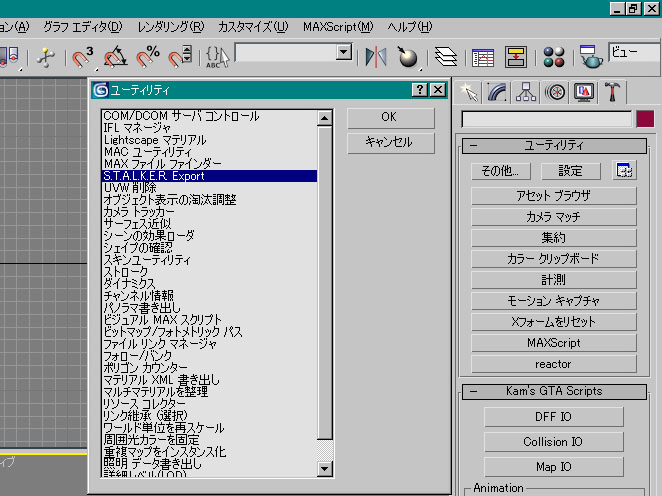Open named selection sets editor icon
662x496 pixels.
217,57
